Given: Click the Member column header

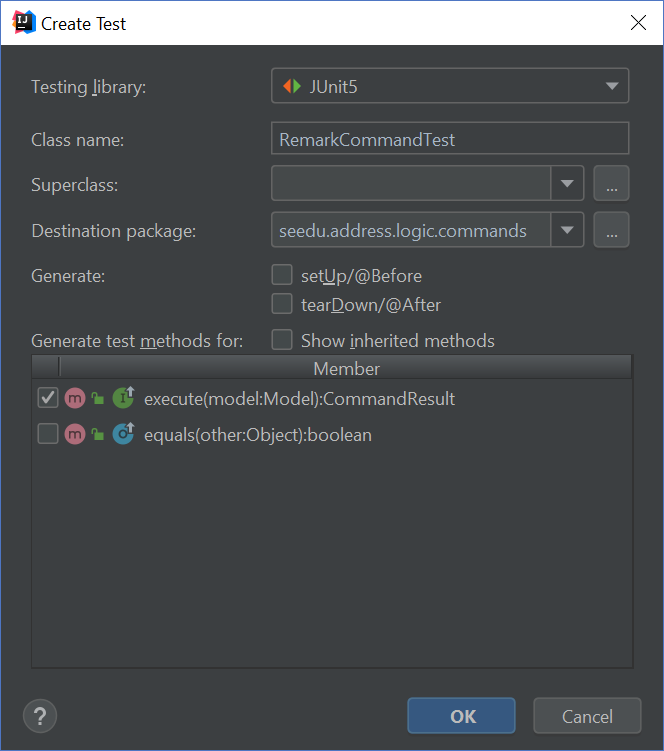Looking at the screenshot, I should pyautogui.click(x=346, y=368).
